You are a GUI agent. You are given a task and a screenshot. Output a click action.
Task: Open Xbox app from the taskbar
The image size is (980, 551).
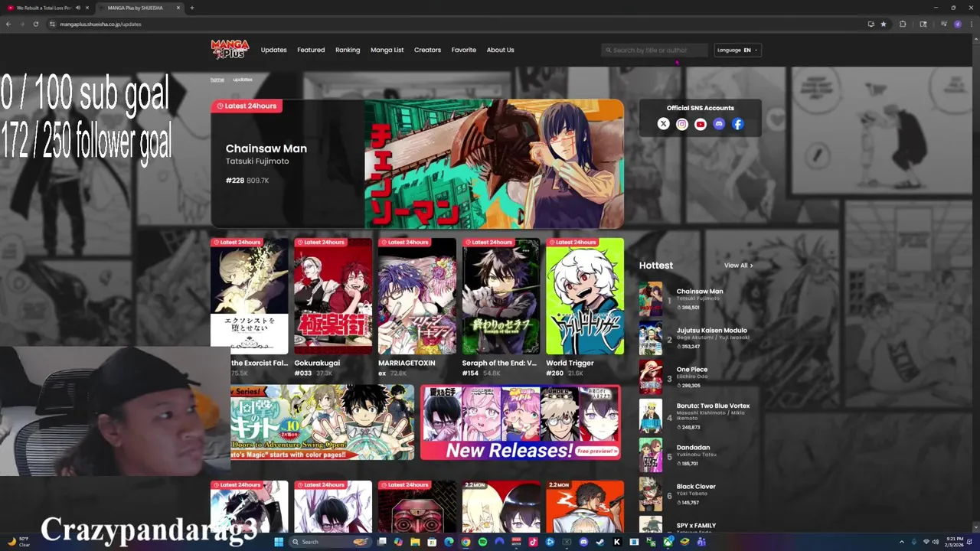coord(668,542)
